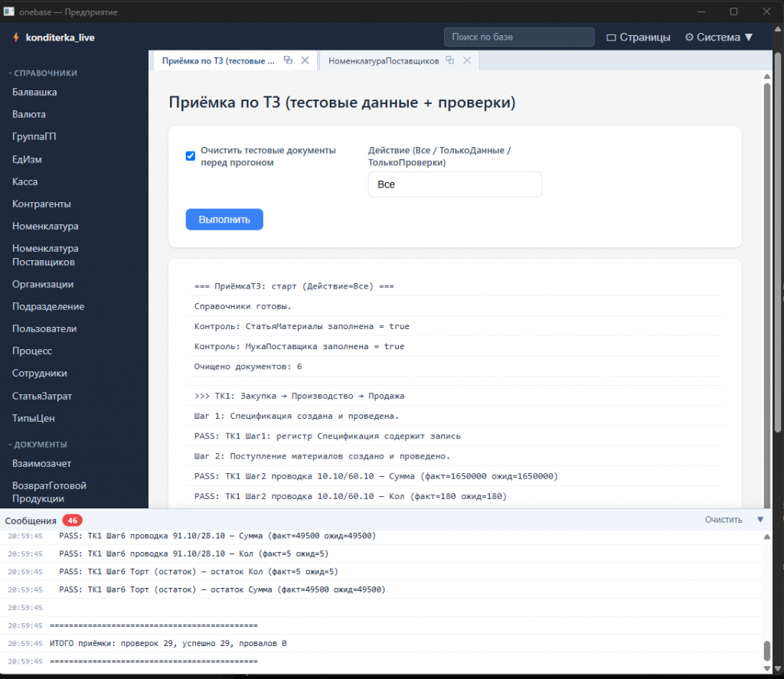
Task: Clear messages with Очистить
Action: tap(724, 520)
